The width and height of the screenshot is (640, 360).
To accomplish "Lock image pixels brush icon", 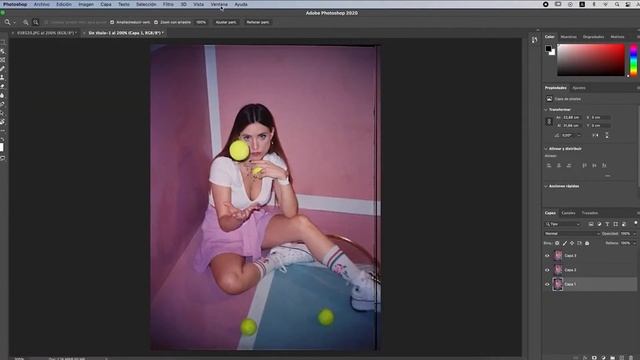I will pyautogui.click(x=564, y=243).
